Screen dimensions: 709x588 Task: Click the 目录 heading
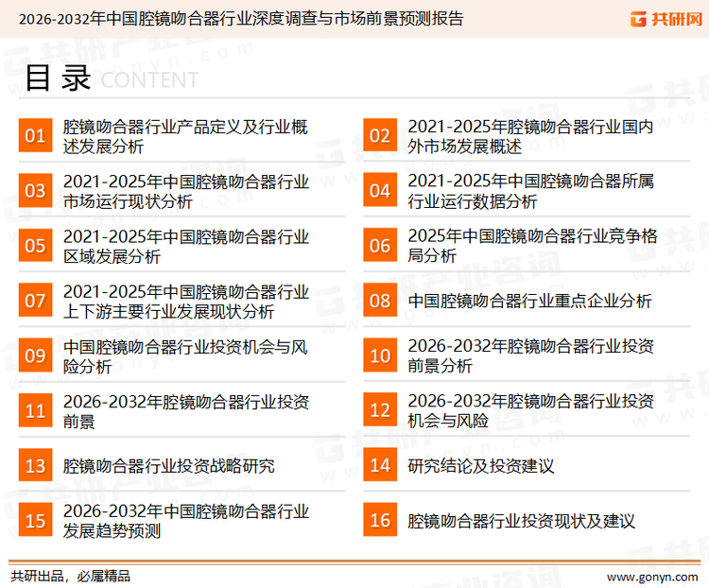click(58, 78)
